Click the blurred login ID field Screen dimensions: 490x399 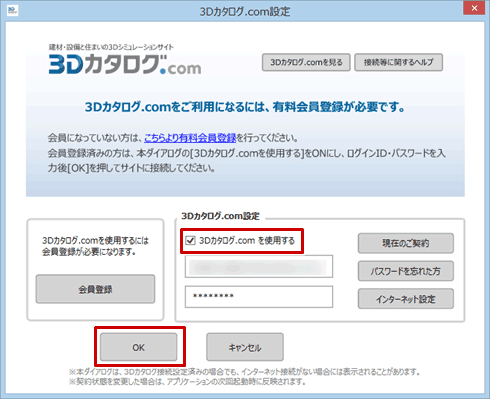pyautogui.click(x=259, y=267)
